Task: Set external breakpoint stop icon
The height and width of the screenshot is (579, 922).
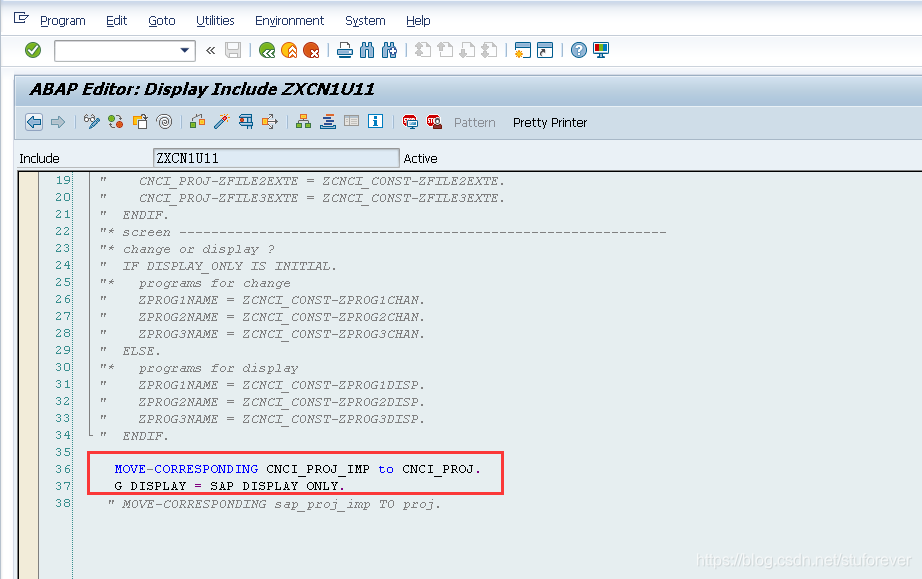Action: 434,122
